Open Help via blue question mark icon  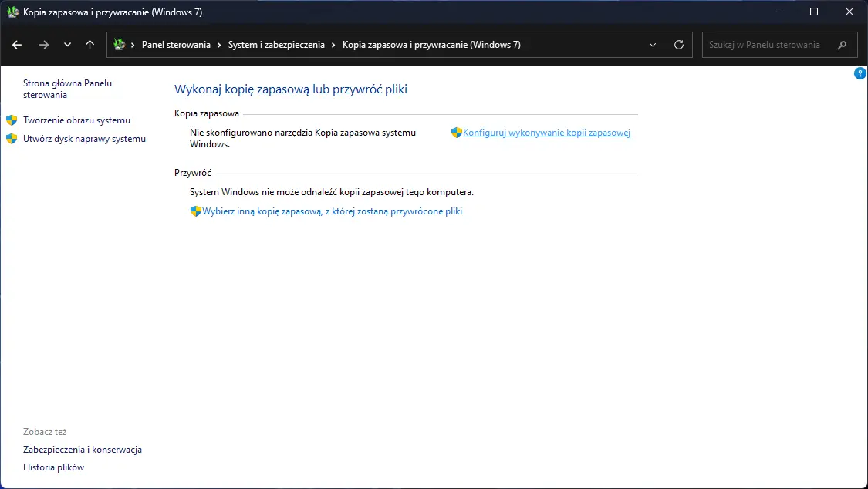tap(860, 73)
